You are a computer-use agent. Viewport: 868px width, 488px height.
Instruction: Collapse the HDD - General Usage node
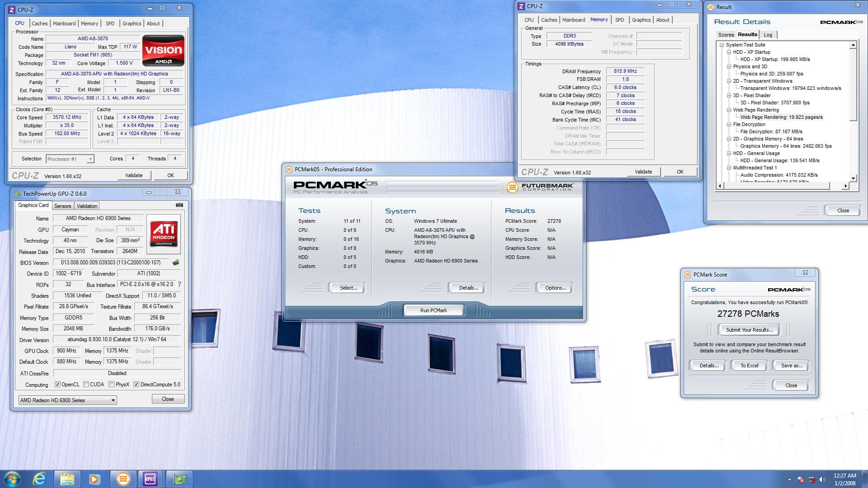[729, 153]
